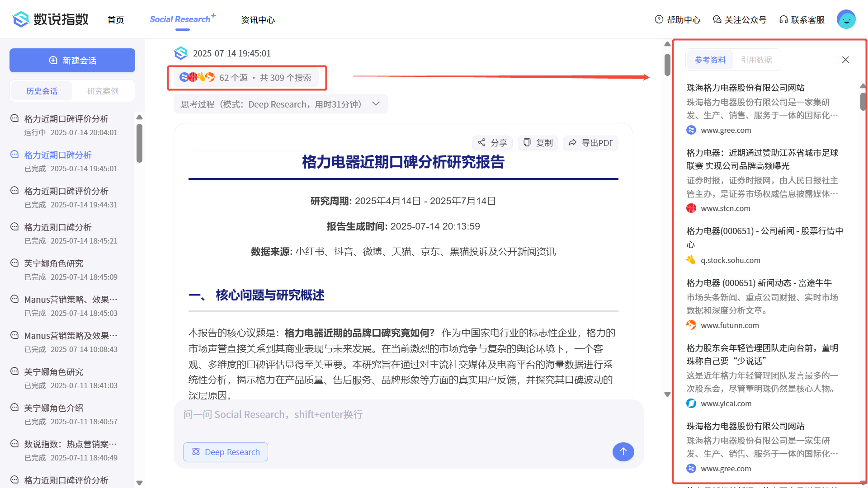The height and width of the screenshot is (488, 868).
Task: Open 资讯中心 nav item
Action: (x=258, y=20)
